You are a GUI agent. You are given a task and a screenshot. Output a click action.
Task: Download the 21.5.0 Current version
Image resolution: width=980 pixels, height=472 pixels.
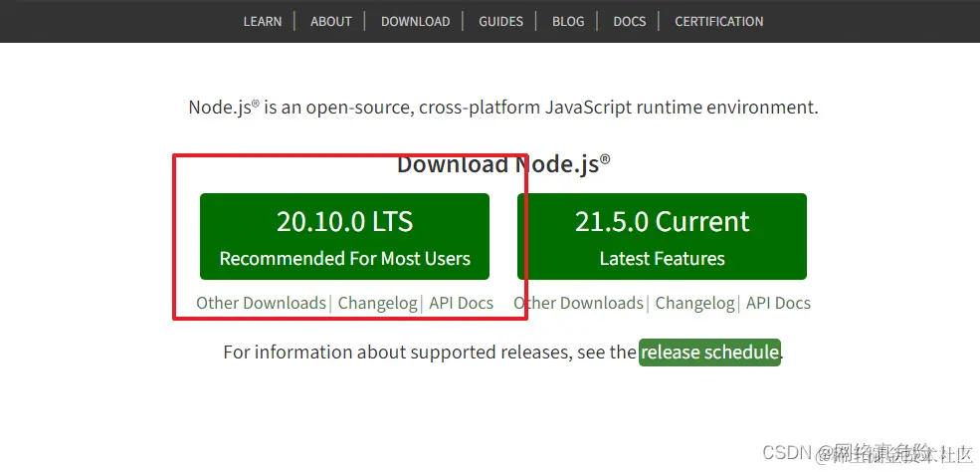click(662, 236)
